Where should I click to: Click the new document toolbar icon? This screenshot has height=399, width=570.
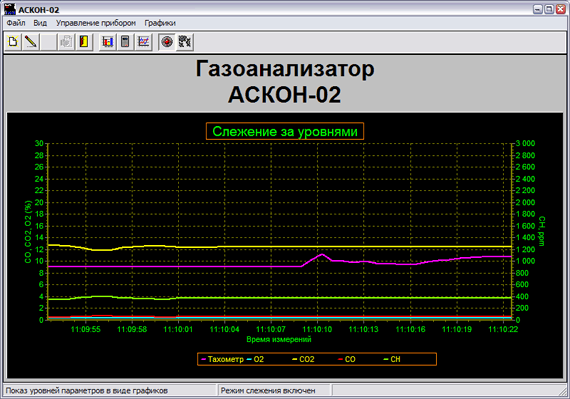(13, 42)
